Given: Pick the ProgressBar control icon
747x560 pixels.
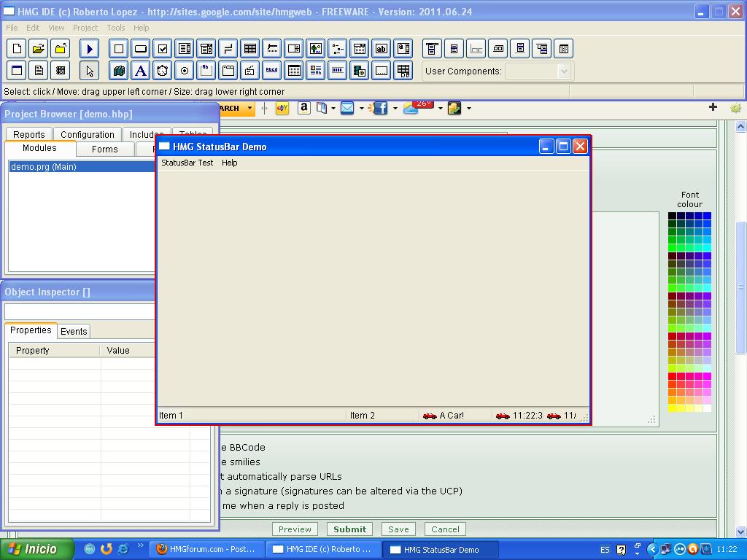Looking at the screenshot, I should pyautogui.click(x=337, y=71).
